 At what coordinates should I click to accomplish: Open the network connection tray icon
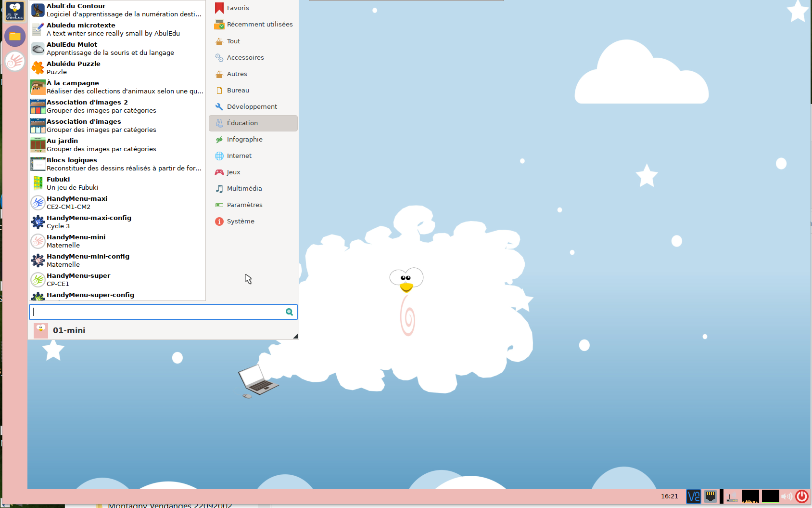click(x=710, y=496)
